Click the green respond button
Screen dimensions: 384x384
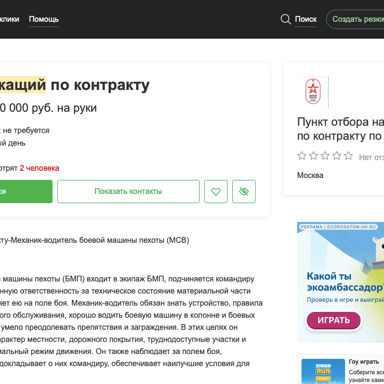tap(26, 191)
